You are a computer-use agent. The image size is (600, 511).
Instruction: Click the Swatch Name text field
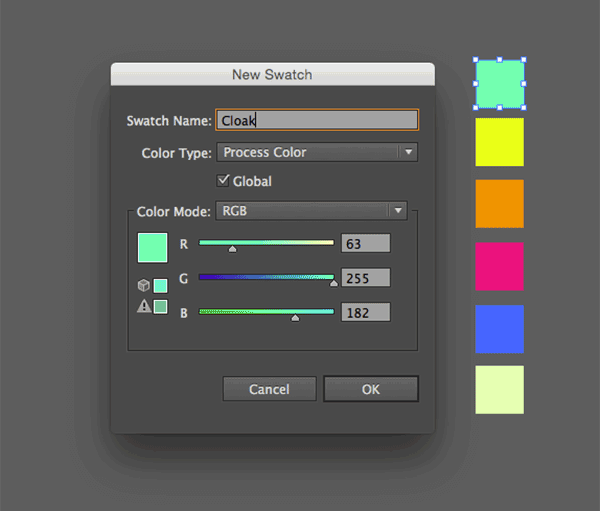317,120
